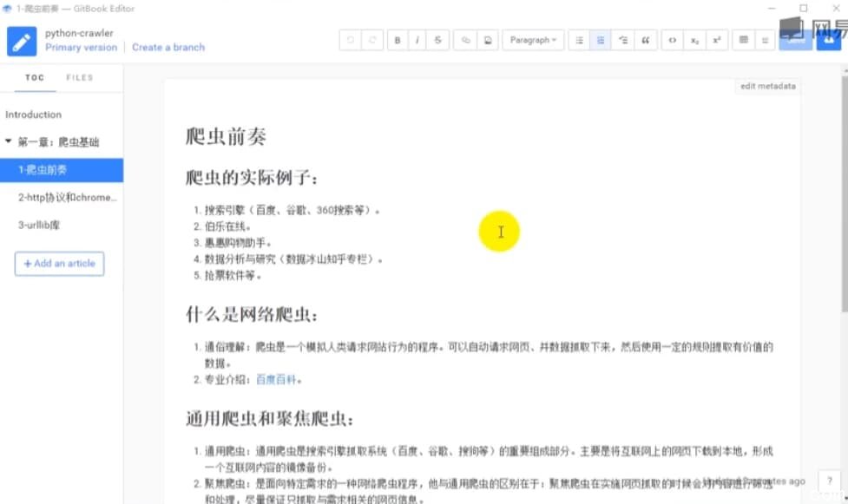
Task: Switch to the FILES tab
Action: (x=79, y=77)
